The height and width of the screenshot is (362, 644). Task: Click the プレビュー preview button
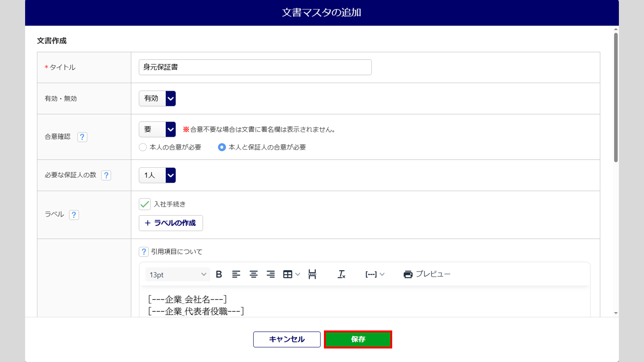click(427, 274)
